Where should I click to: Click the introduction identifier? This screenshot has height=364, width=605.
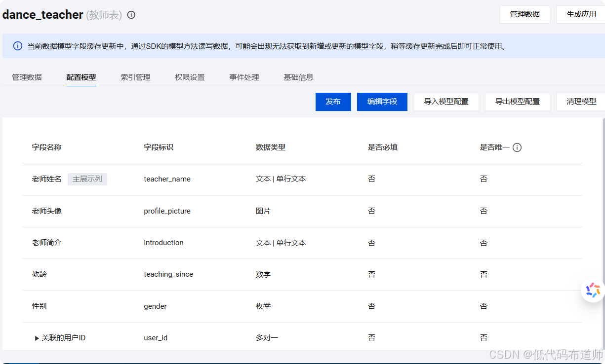[x=163, y=243]
